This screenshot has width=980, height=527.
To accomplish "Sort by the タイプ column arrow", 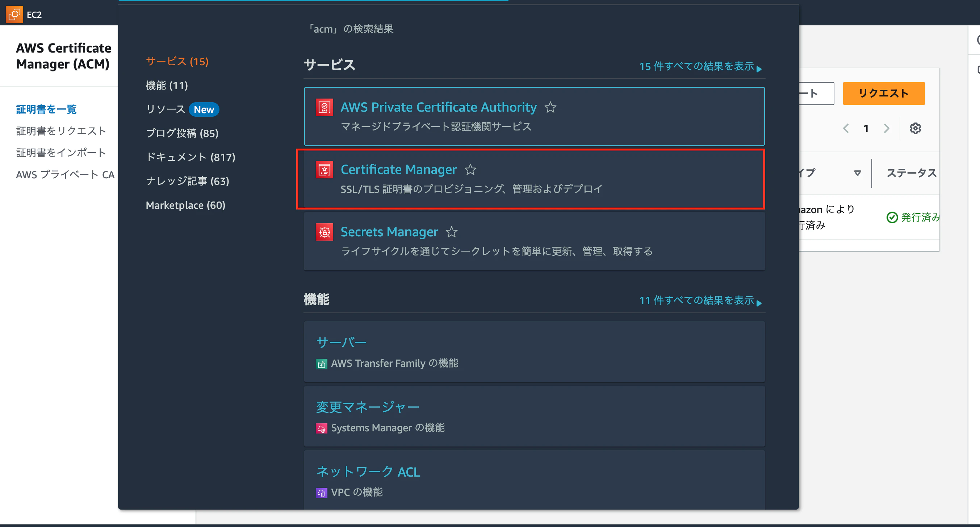I will [x=857, y=173].
